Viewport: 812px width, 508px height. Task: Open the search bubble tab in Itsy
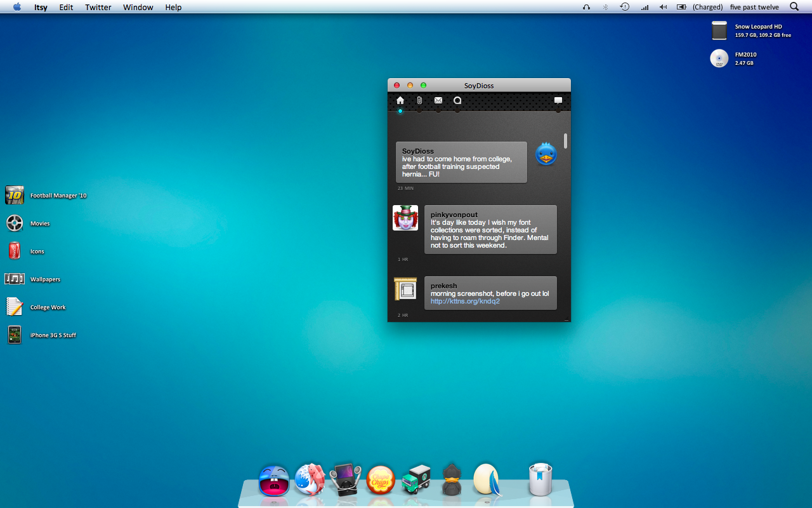(x=457, y=100)
